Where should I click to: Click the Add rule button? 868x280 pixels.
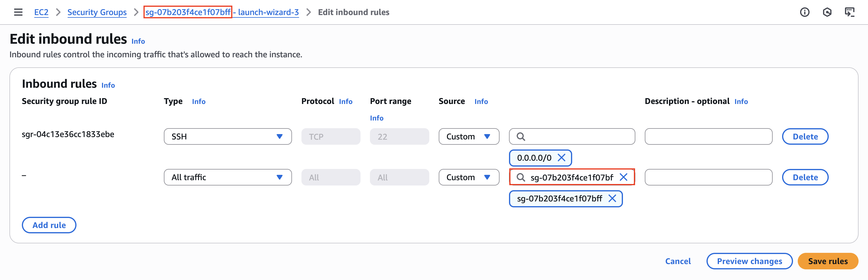[49, 225]
